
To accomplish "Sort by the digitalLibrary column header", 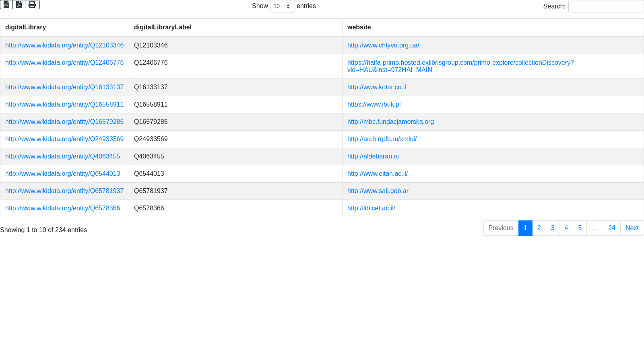I will (25, 27).
